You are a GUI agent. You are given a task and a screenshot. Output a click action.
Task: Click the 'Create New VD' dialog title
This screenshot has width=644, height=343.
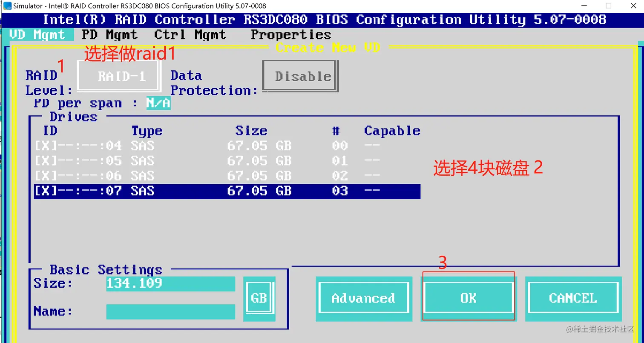(x=328, y=47)
